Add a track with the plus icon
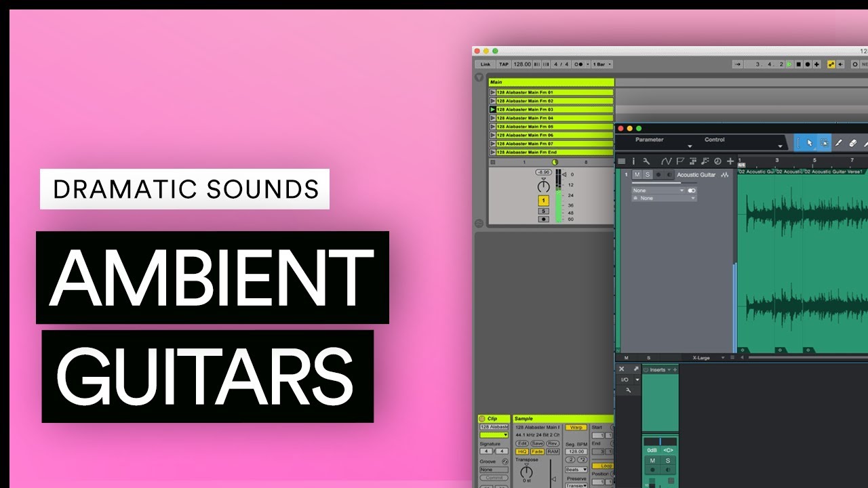The image size is (868, 488). click(730, 161)
